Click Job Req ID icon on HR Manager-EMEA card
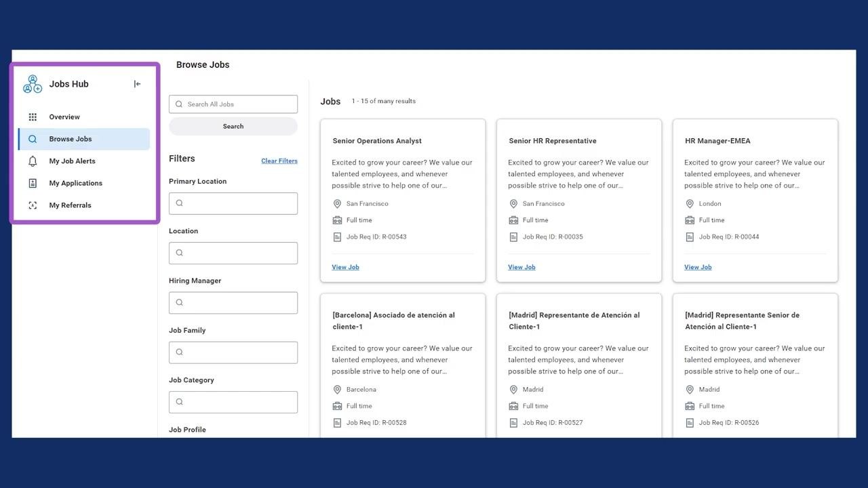The width and height of the screenshot is (868, 488). (690, 237)
